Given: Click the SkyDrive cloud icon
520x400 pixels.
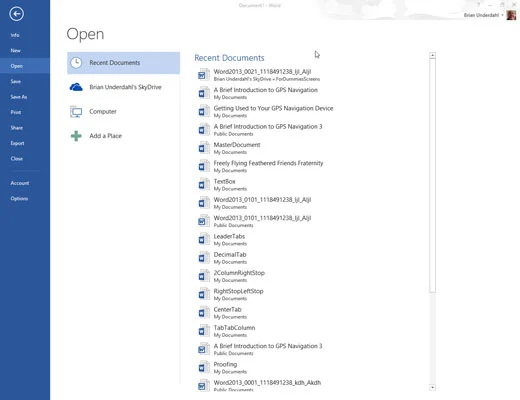Looking at the screenshot, I should [x=76, y=87].
